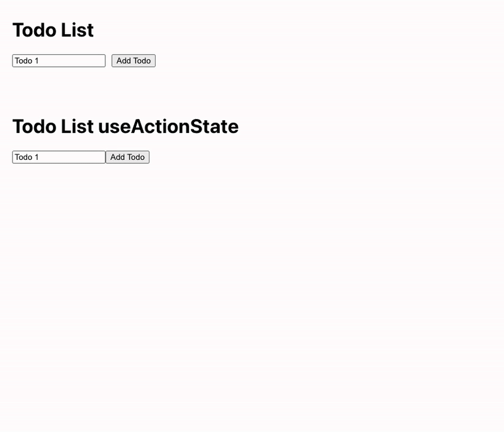Place cursor inside the first todo text box

point(59,60)
